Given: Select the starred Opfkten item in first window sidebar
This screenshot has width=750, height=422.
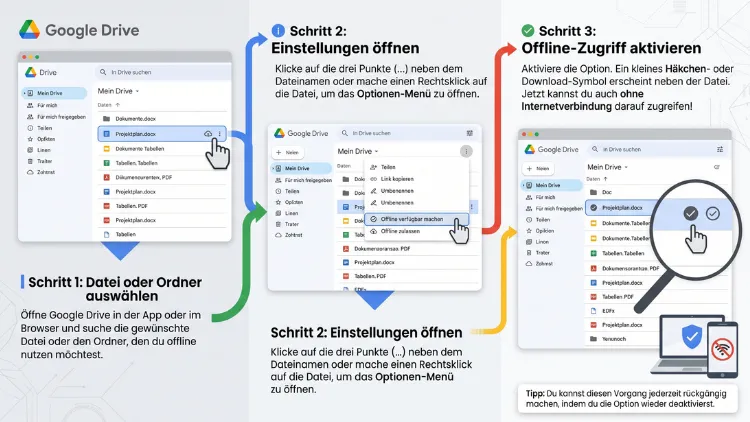Looking at the screenshot, I should [x=42, y=139].
